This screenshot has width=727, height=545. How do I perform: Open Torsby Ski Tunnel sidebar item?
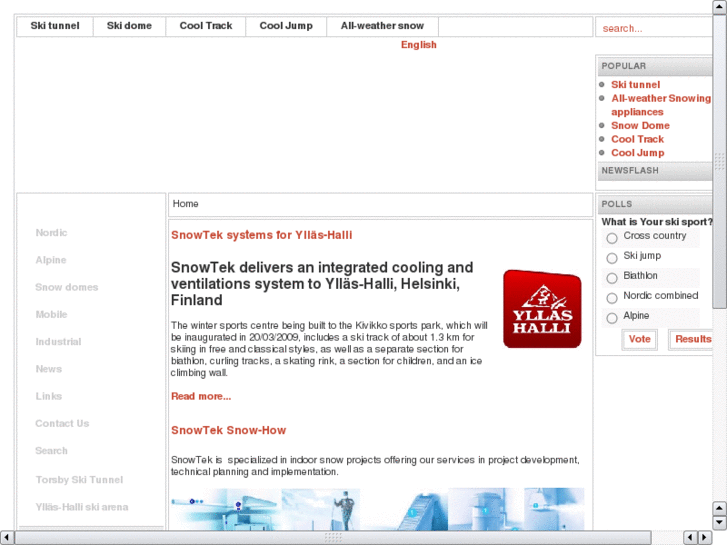point(79,480)
